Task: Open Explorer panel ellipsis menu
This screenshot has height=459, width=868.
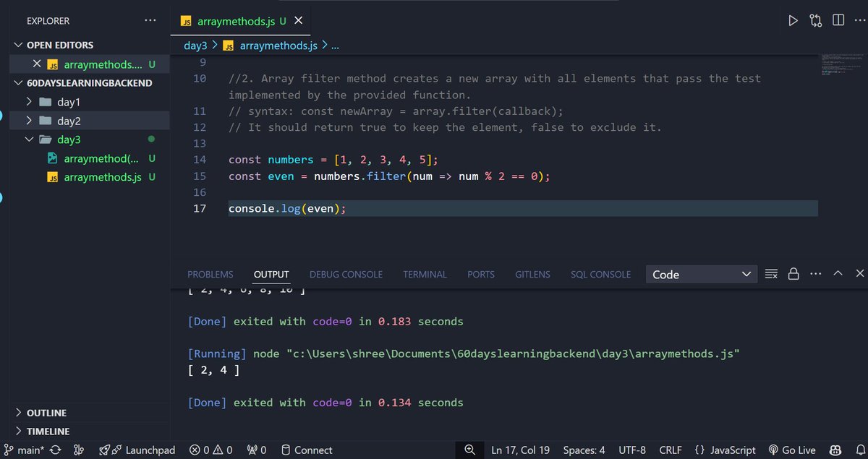Action: [x=150, y=21]
